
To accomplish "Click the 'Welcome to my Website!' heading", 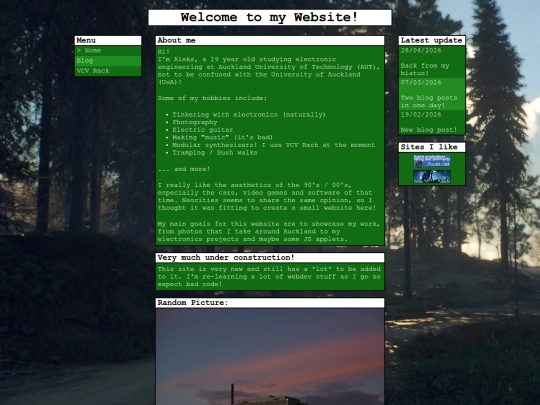I will pos(270,17).
